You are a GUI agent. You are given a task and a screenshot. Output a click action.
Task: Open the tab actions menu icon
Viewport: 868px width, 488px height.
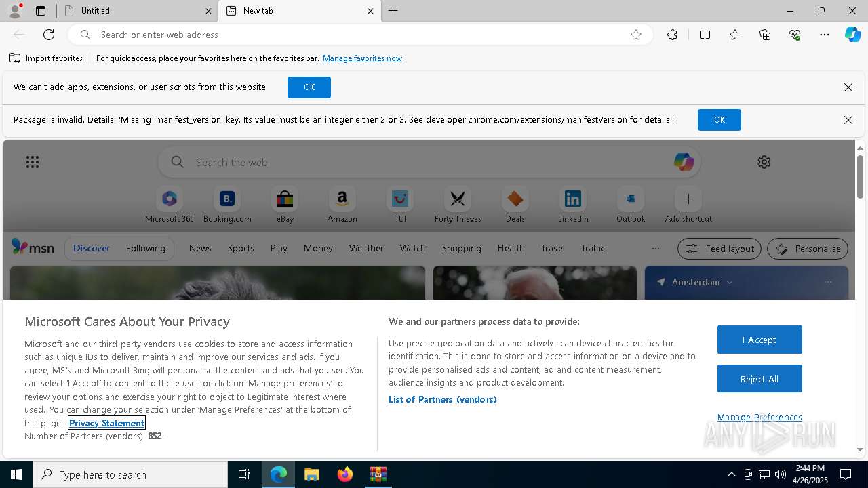[x=41, y=11]
